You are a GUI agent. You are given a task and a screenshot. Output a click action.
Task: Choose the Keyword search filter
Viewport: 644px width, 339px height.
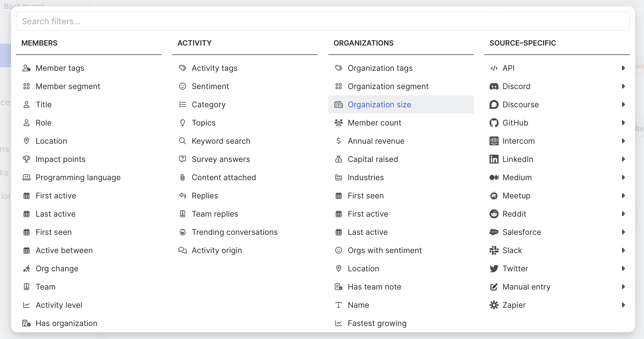coord(221,141)
